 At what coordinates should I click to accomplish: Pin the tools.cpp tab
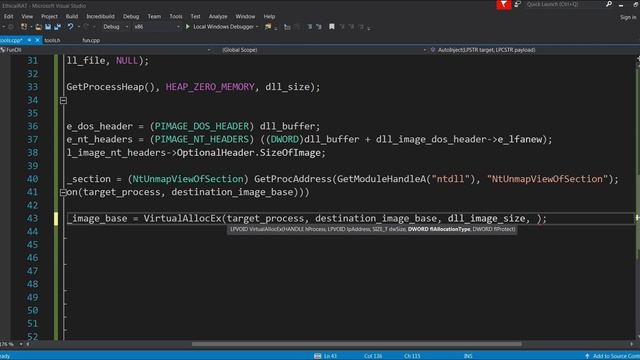(29, 40)
